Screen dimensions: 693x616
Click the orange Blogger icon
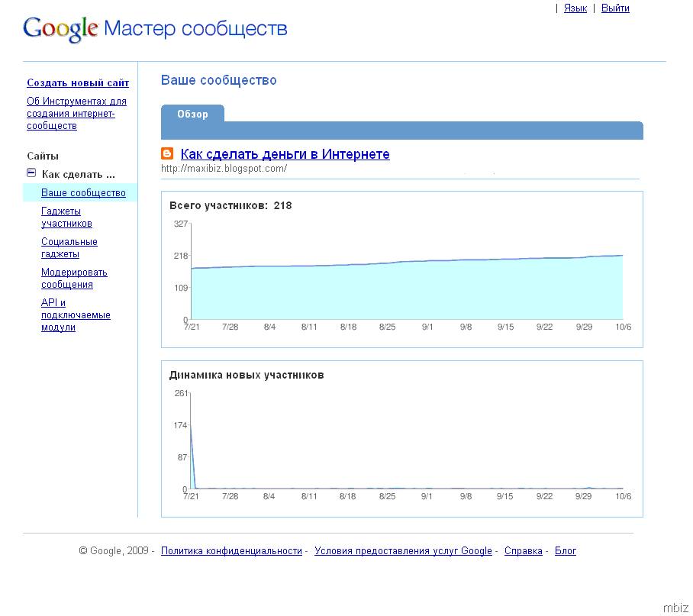click(x=167, y=153)
